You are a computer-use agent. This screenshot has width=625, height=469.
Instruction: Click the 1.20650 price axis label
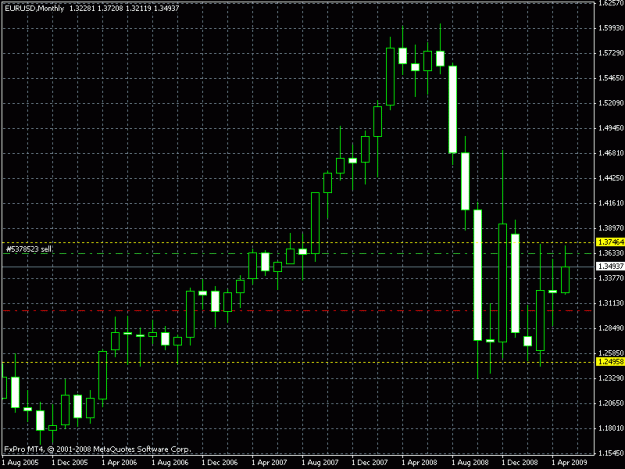click(x=611, y=403)
